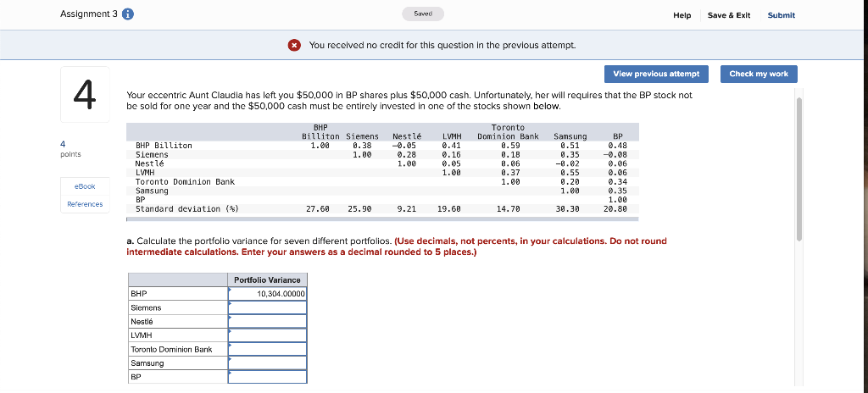The height and width of the screenshot is (393, 868).
Task: Click Check my work button
Action: pyautogui.click(x=759, y=75)
